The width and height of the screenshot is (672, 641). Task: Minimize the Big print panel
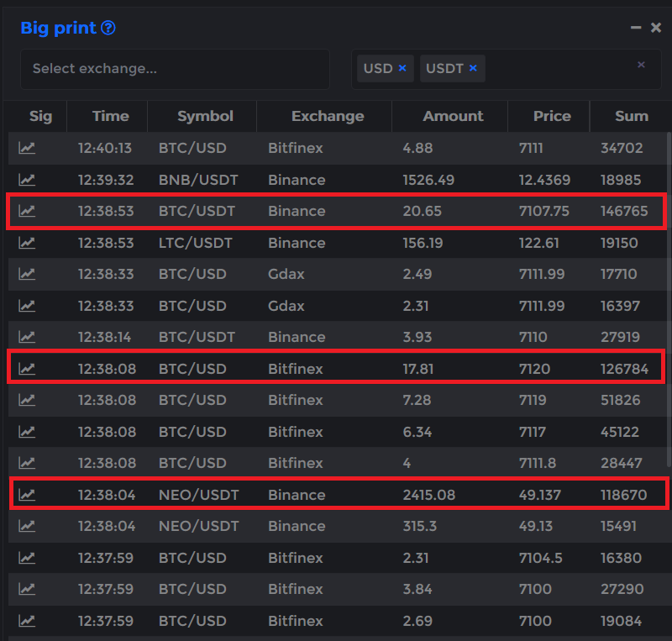(636, 28)
